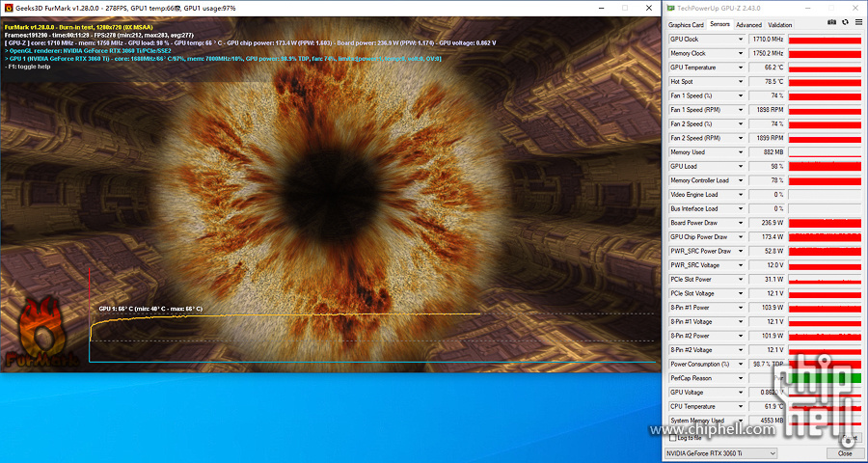Click the GPU-Z title bar app icon

[671, 9]
